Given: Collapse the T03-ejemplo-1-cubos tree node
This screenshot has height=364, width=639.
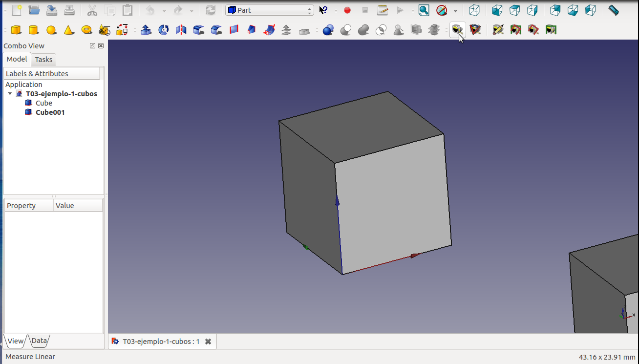Looking at the screenshot, I should coord(10,93).
